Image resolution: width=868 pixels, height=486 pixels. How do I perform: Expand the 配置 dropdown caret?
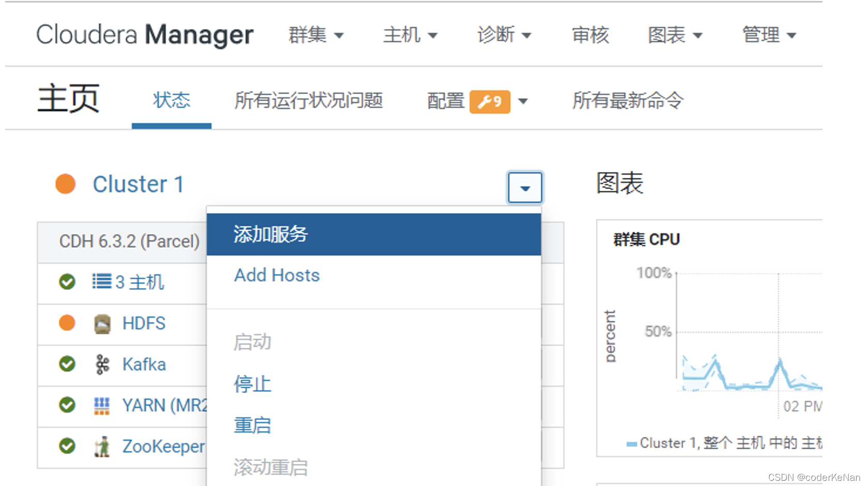coord(523,101)
